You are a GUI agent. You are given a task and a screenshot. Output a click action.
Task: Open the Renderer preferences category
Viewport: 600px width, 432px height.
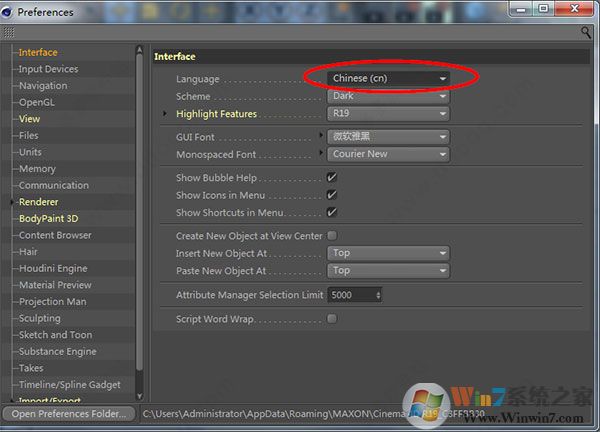point(38,202)
